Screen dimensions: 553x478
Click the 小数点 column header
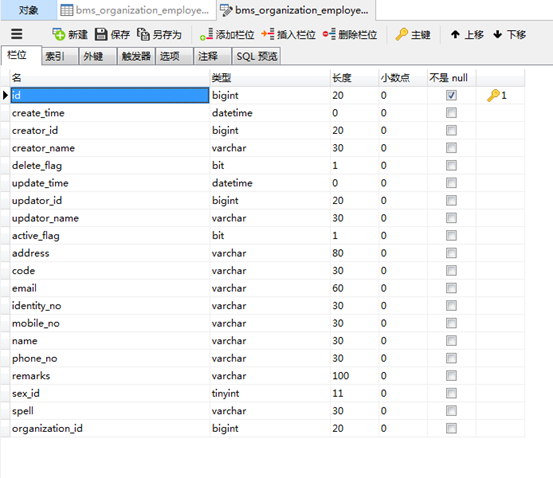click(x=403, y=78)
